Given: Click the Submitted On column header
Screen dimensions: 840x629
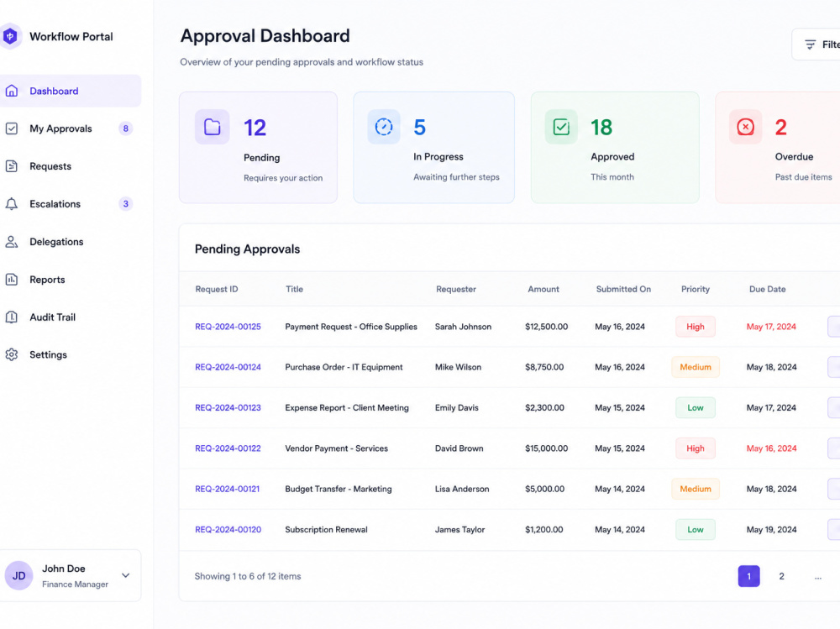Looking at the screenshot, I should click(x=623, y=289).
